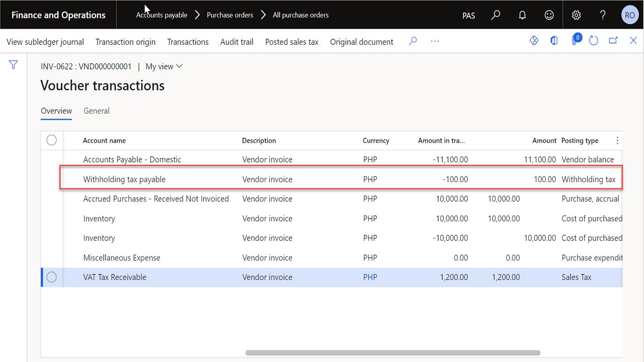Click the Purchase orders breadcrumb link
Viewport: 644px width, 362px height.
tap(230, 15)
